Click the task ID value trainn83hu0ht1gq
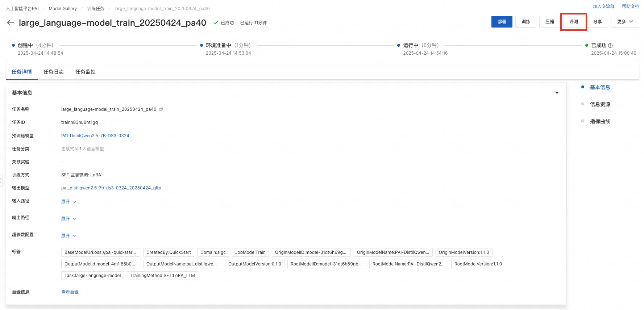The width and height of the screenshot is (644, 310). (79, 122)
